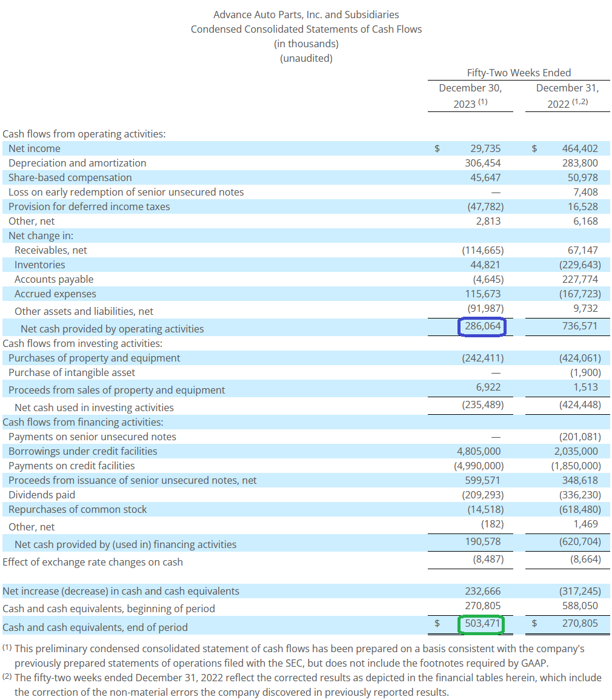
Task: Click "Repurchases of common stock" label
Action: [78, 510]
